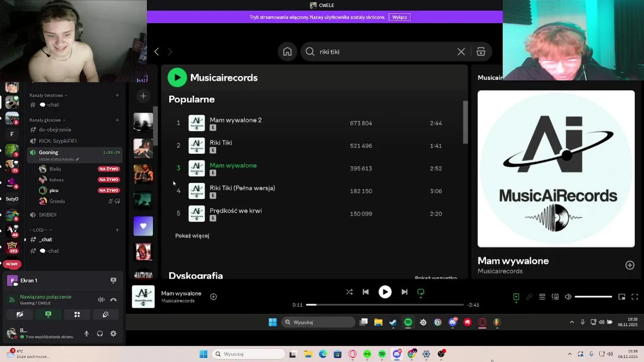Open the large MusicAiRecords album artwork

556,169
